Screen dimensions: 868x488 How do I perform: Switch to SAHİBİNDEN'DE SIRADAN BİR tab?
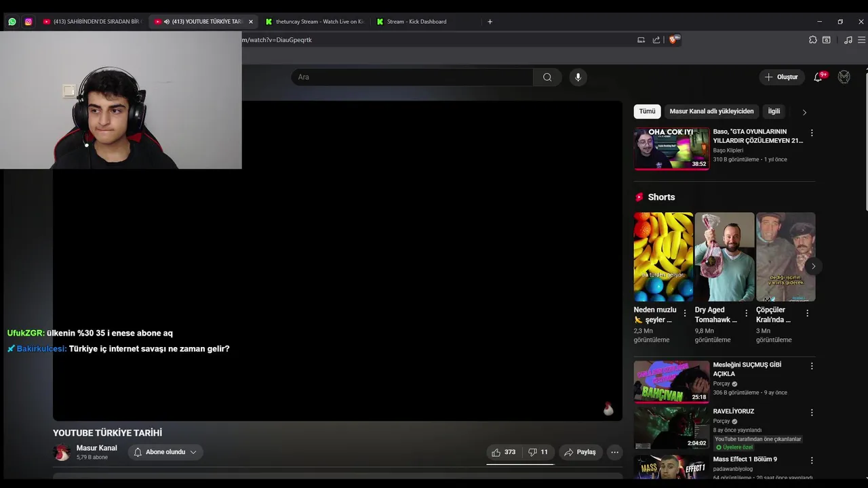pyautogui.click(x=92, y=22)
